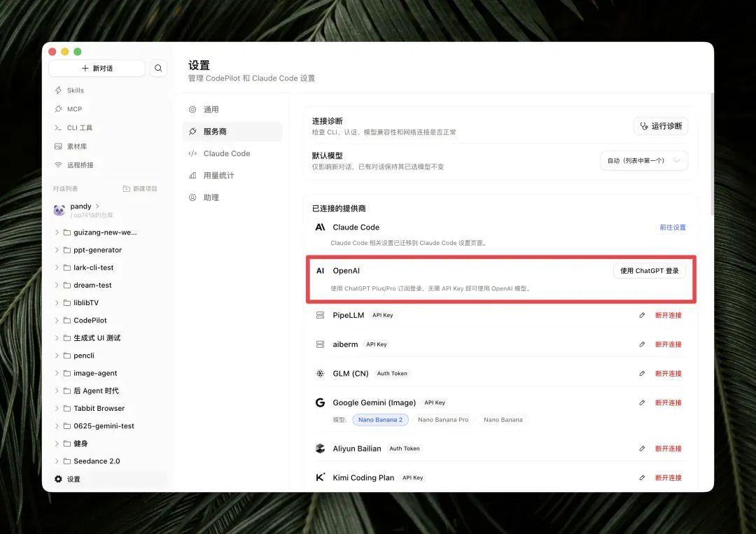Disconnect GLM (CN) with 断开连接
756x534 pixels.
click(x=668, y=374)
